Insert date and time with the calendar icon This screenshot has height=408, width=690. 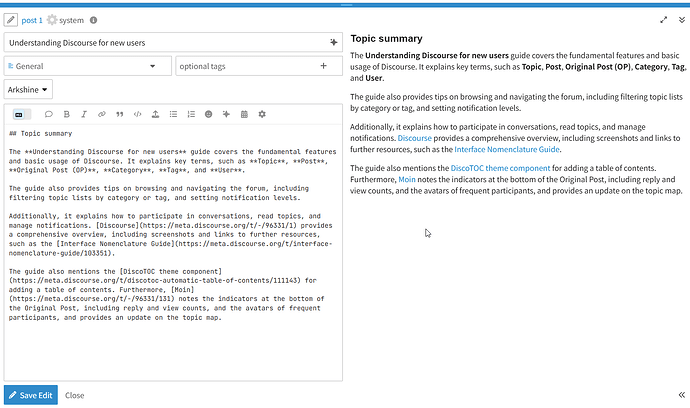click(244, 114)
